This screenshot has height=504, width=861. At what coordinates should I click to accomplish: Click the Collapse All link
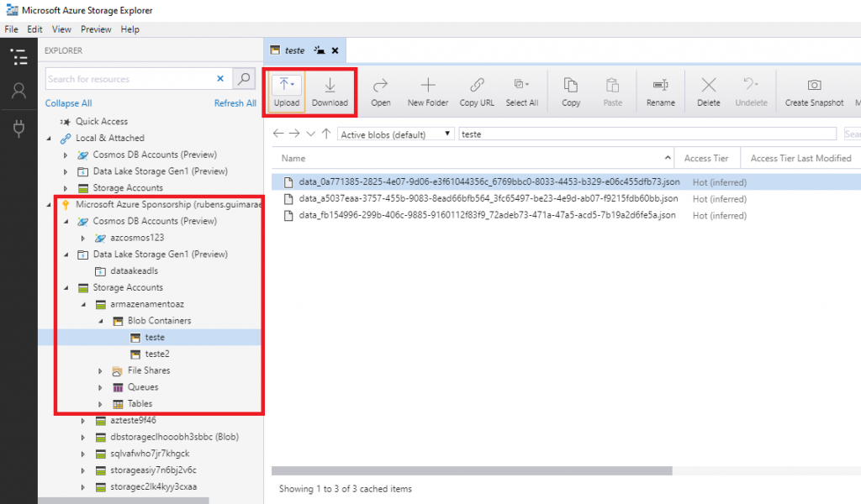[x=68, y=103]
